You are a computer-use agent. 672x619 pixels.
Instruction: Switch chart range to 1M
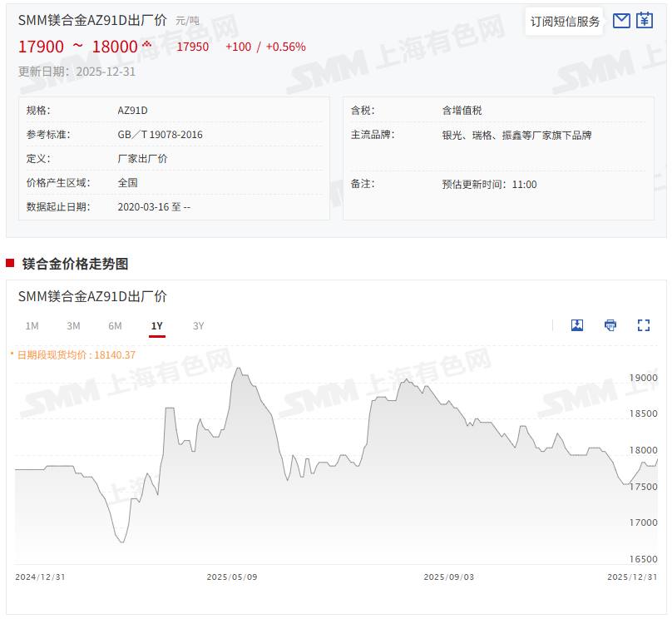(x=32, y=326)
